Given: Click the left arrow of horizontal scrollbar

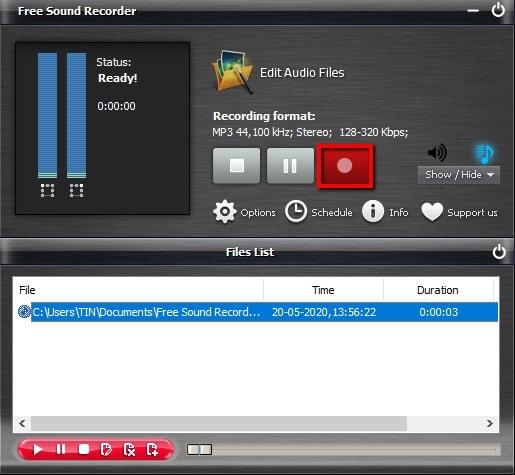Looking at the screenshot, I should [x=22, y=424].
